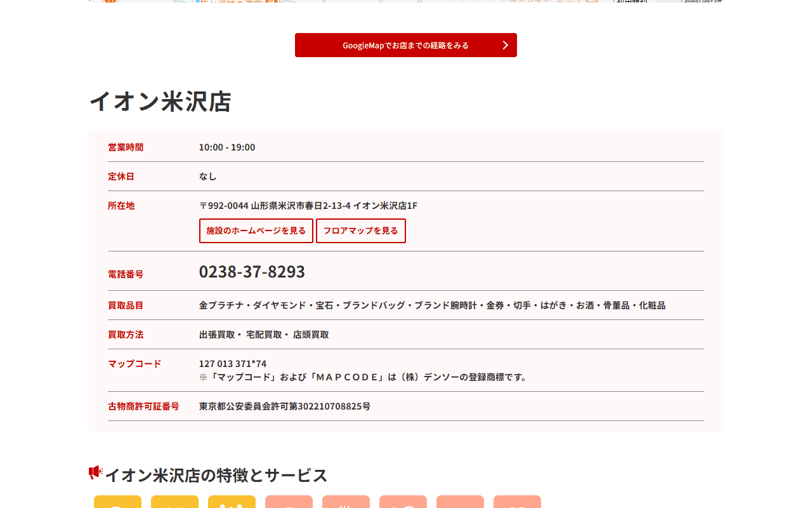Select the map code 127 013 371*74
Screen dimensions: 812x508
(233, 364)
